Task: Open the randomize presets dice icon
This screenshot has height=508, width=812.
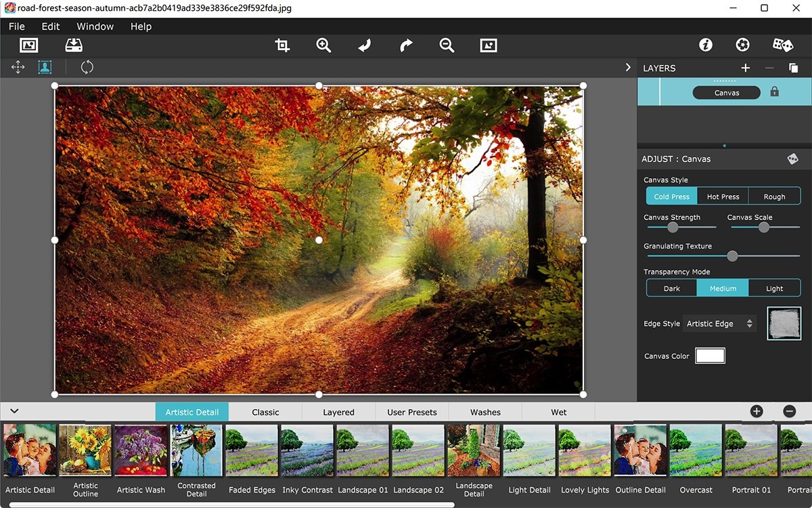Action: click(x=782, y=44)
